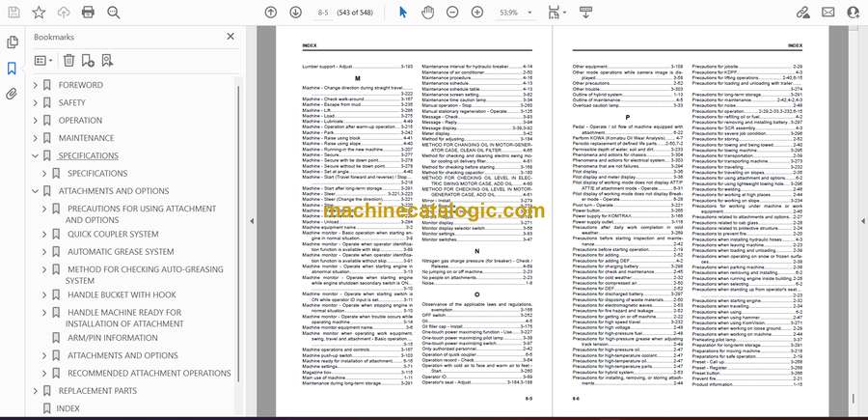This screenshot has width=868, height=420.
Task: Open the page thumbnails panel icon
Action: pos(13,42)
